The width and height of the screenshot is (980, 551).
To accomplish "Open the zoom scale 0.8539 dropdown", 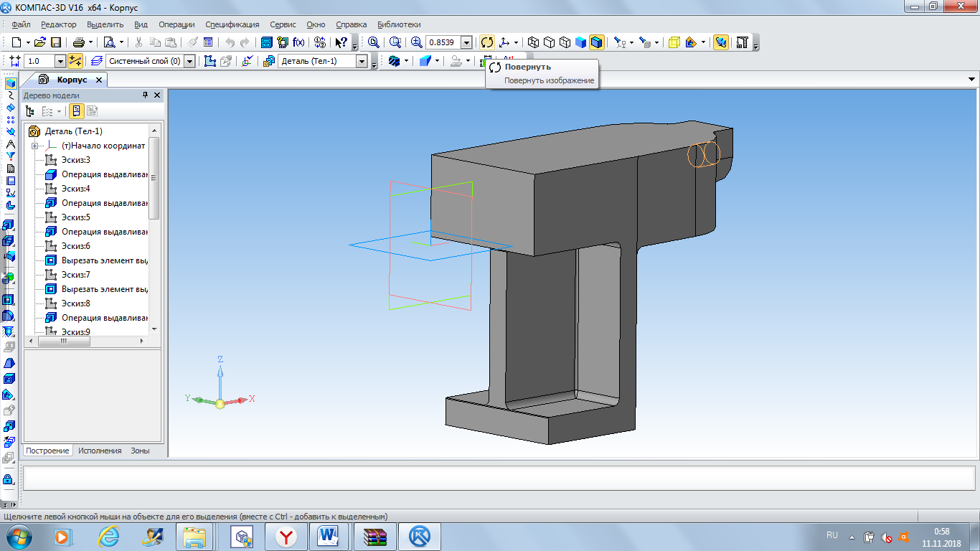I will [x=466, y=42].
